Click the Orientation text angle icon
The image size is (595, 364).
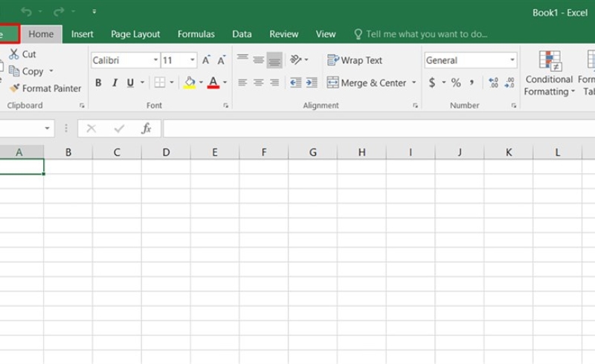click(x=295, y=59)
